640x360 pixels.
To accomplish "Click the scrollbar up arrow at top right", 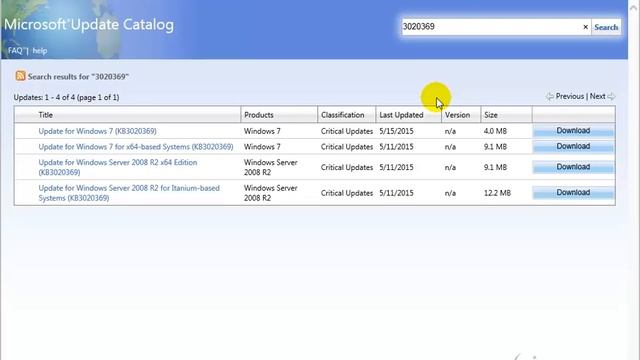I will tap(634, 7).
